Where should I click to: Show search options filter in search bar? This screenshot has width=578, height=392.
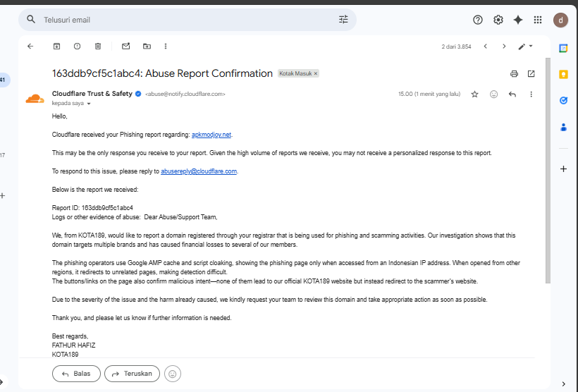point(343,20)
